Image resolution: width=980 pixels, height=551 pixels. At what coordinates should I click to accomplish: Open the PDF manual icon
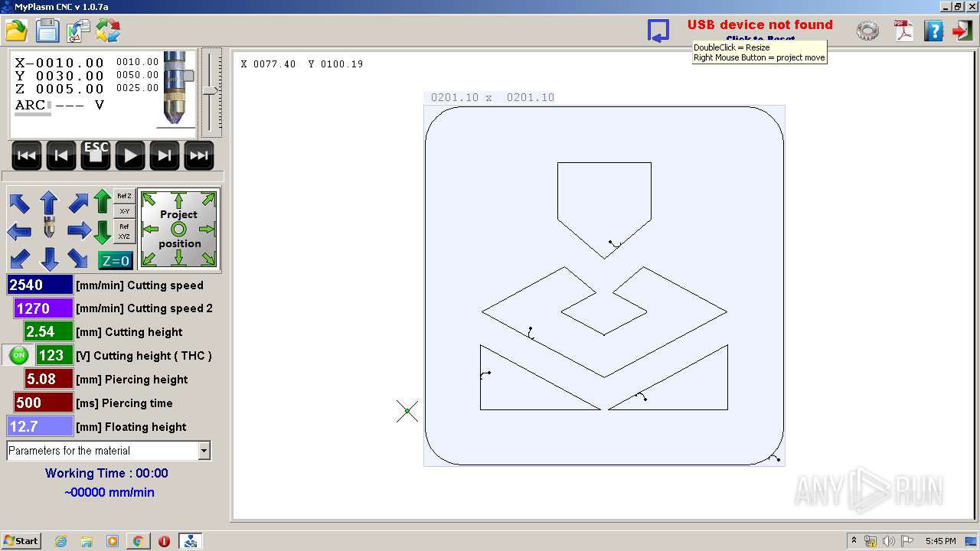(904, 31)
